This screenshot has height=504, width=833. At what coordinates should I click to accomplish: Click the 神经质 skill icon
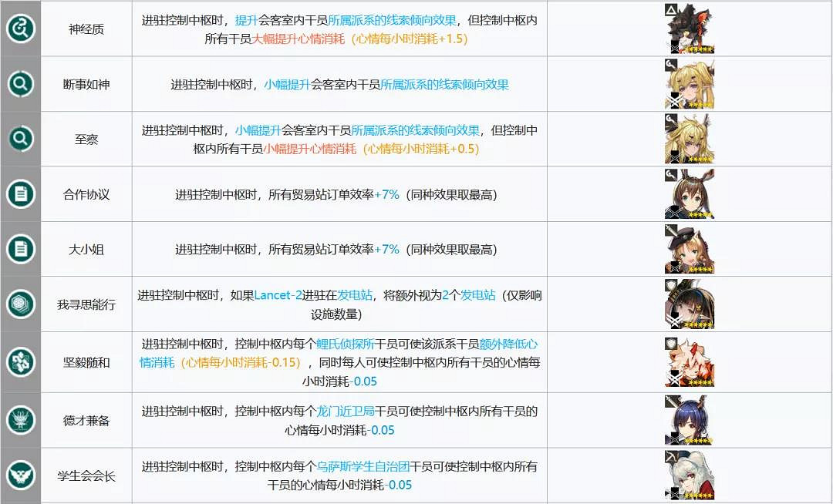[x=20, y=29]
